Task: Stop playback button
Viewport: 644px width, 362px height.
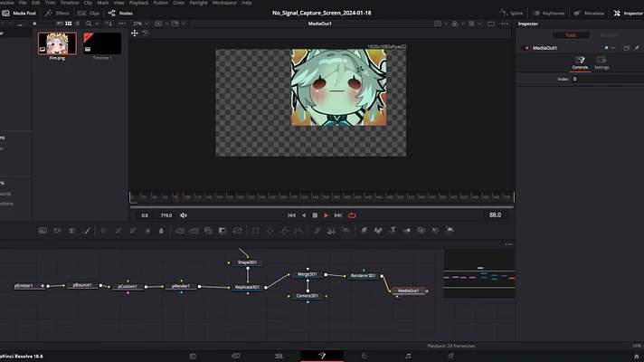Action: pyautogui.click(x=315, y=215)
